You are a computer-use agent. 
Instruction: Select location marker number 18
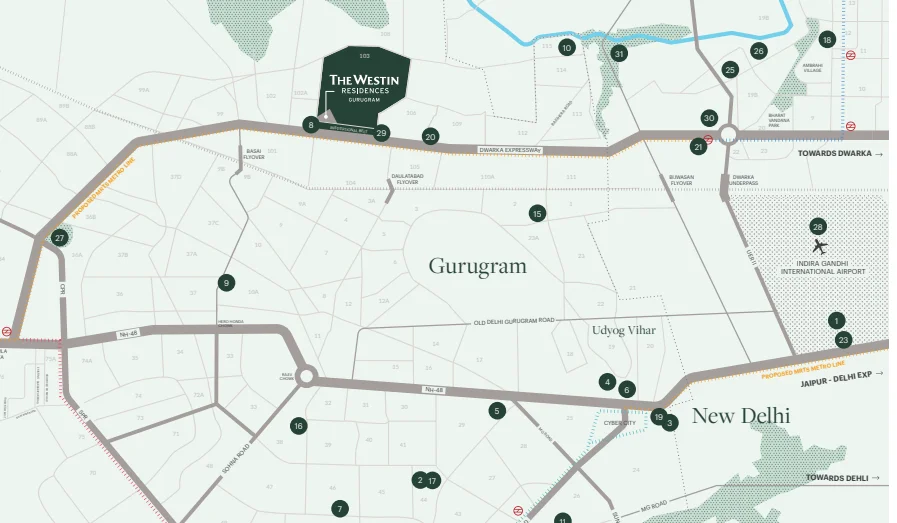[x=826, y=40]
